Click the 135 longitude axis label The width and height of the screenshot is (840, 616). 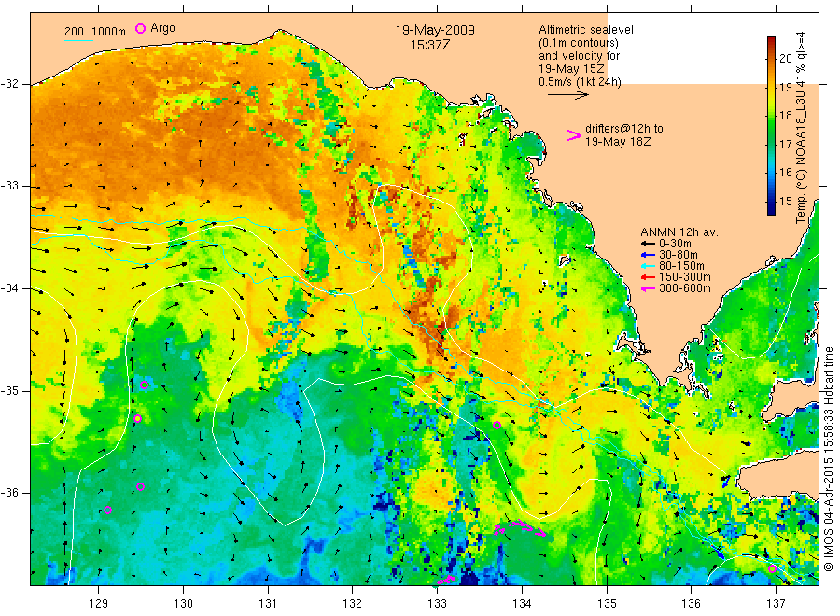(607, 604)
